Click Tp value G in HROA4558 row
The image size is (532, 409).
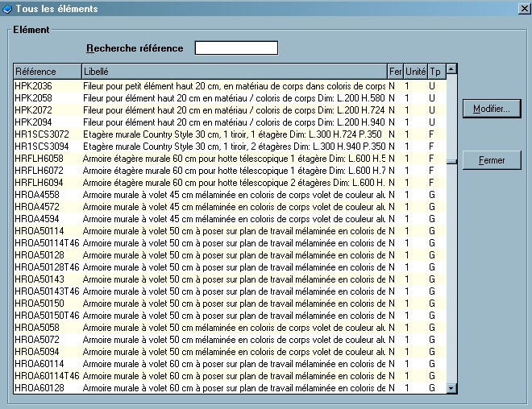coord(432,195)
